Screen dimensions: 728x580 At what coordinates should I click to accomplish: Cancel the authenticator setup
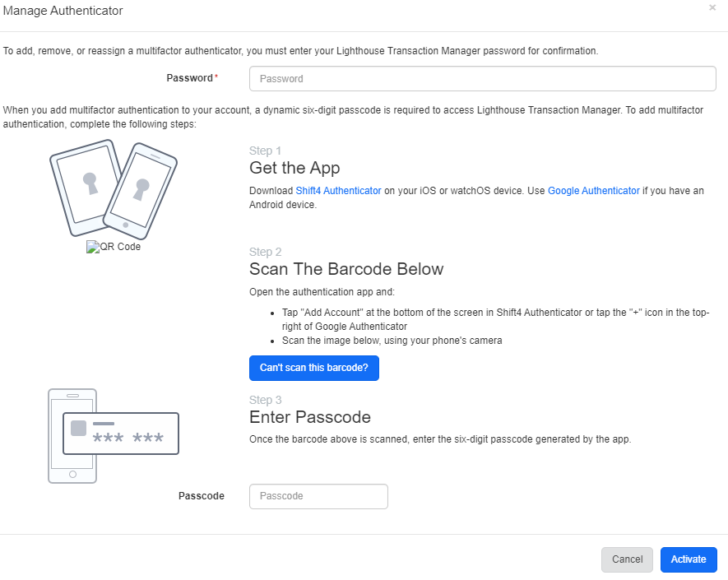point(627,559)
